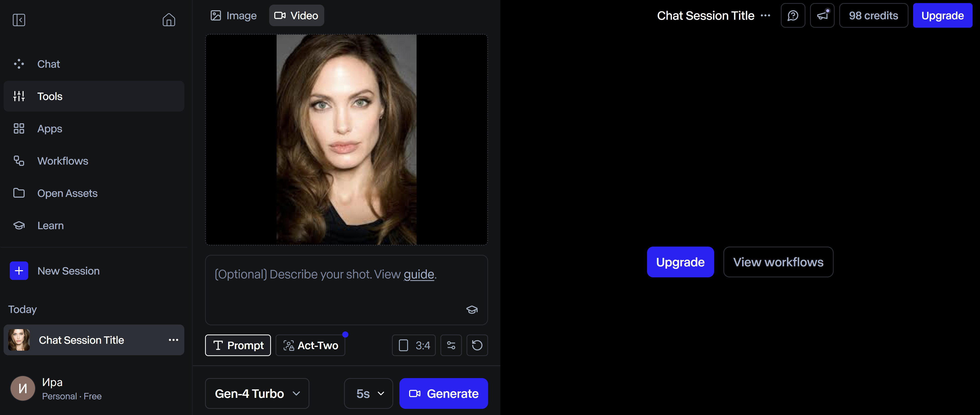This screenshot has height=415, width=980.
Task: Open the feedback chat bubble icon
Action: pyautogui.click(x=793, y=16)
